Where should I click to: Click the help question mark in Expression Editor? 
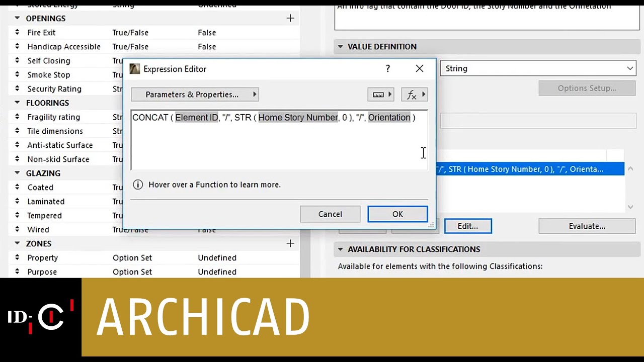point(387,69)
